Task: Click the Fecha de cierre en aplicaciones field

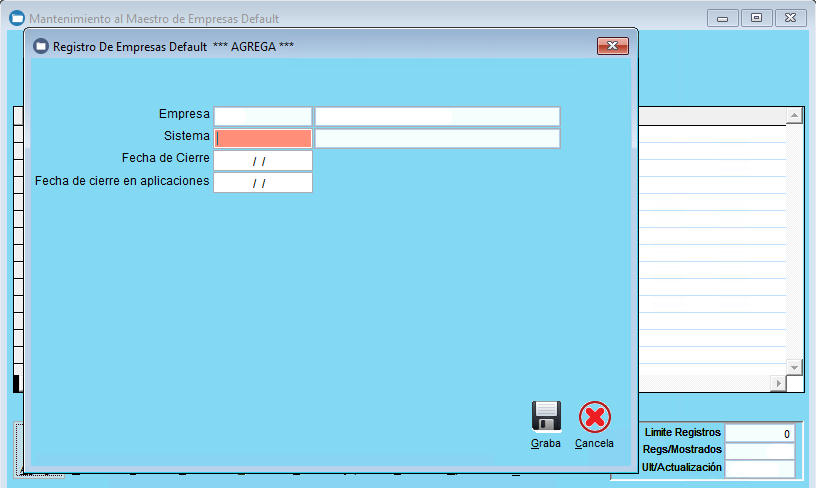Action: coord(263,183)
